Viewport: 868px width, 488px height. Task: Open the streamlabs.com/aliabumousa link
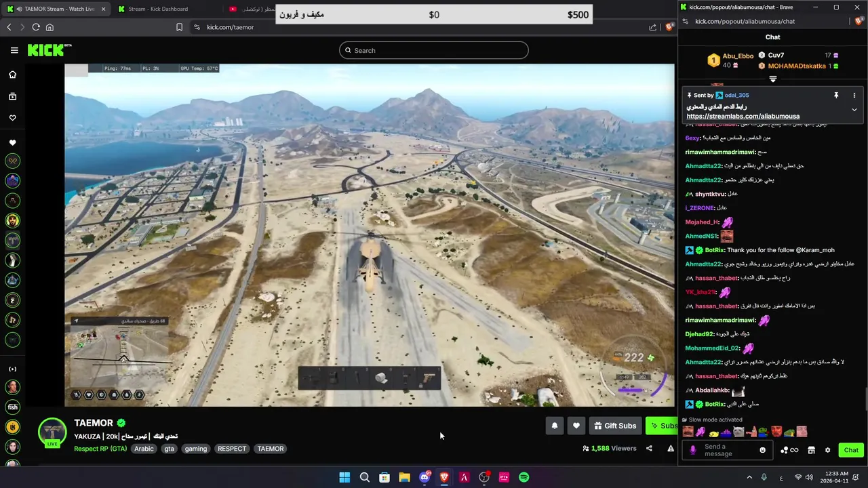(743, 116)
